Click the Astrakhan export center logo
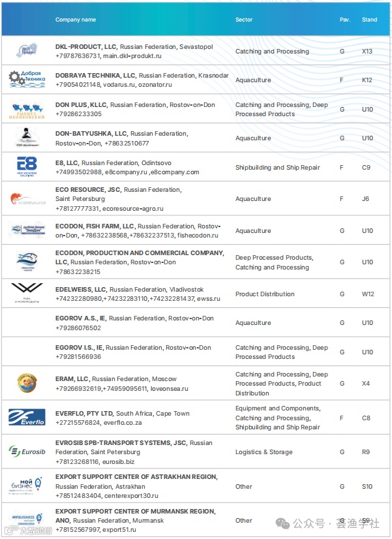 [26, 485]
